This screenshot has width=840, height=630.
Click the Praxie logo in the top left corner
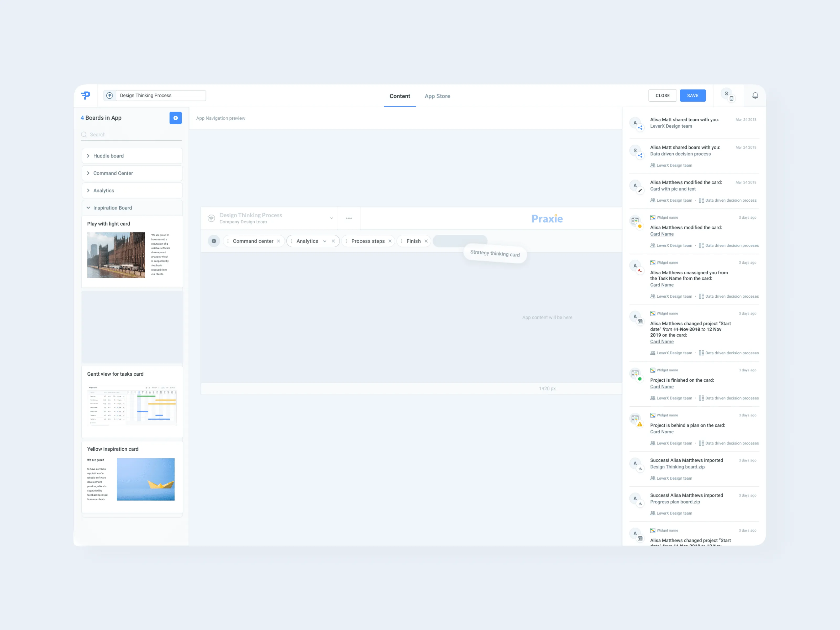coord(86,95)
